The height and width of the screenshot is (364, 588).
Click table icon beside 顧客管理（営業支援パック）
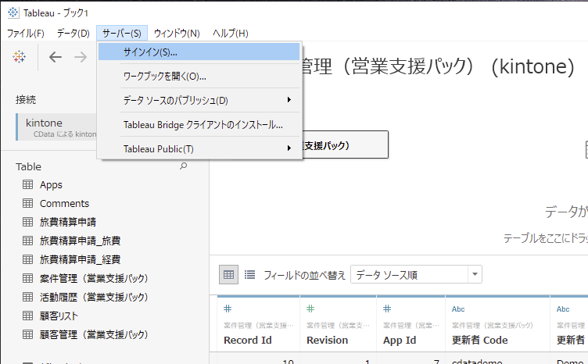pos(27,334)
